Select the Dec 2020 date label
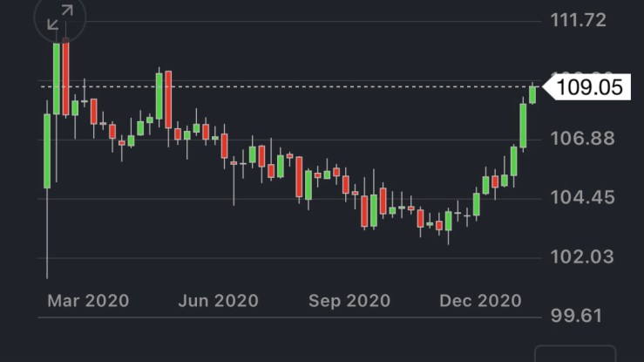The width and height of the screenshot is (644, 362). point(480,301)
